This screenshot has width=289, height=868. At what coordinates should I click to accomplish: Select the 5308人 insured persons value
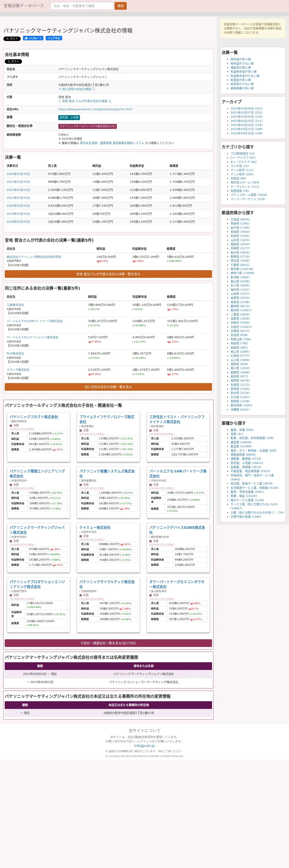63,135
